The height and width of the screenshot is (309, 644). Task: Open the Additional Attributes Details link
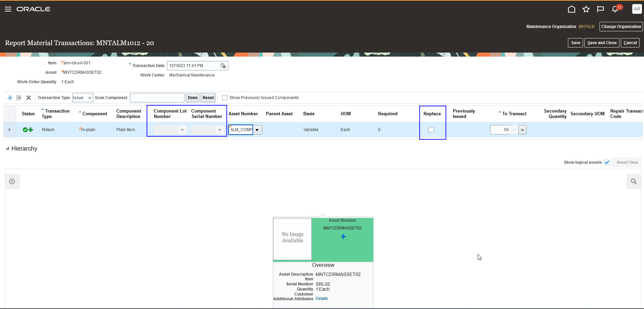tap(321, 299)
